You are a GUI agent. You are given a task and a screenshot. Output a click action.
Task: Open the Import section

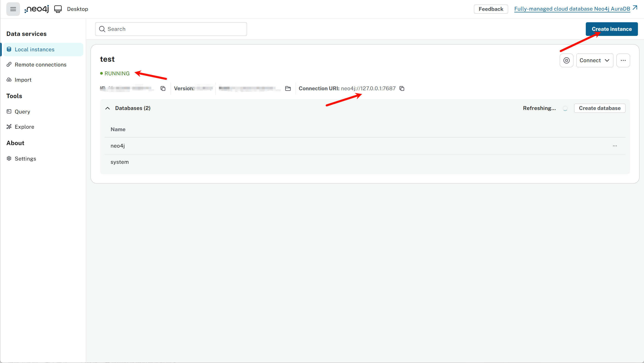click(x=23, y=80)
